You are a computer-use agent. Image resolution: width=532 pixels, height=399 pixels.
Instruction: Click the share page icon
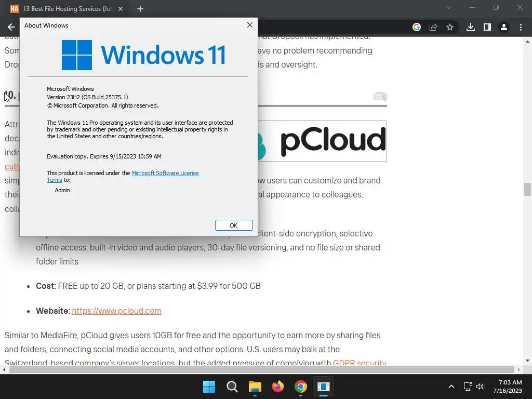coord(433,27)
